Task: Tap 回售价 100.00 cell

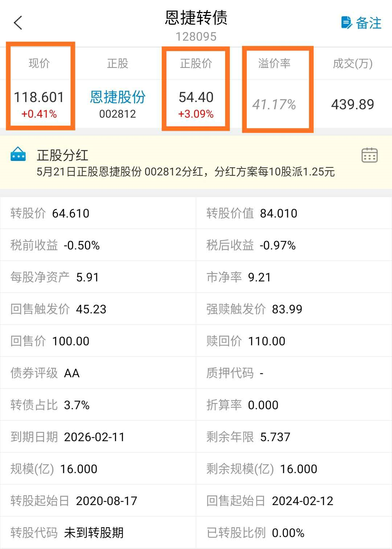Action: coord(98,341)
